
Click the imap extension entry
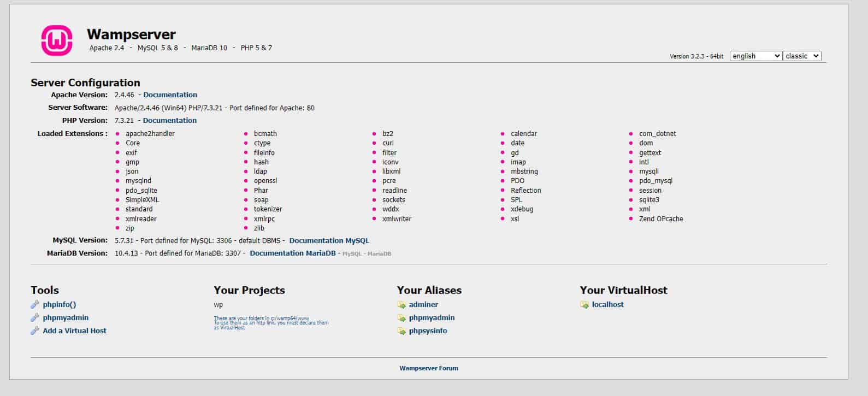(x=518, y=162)
